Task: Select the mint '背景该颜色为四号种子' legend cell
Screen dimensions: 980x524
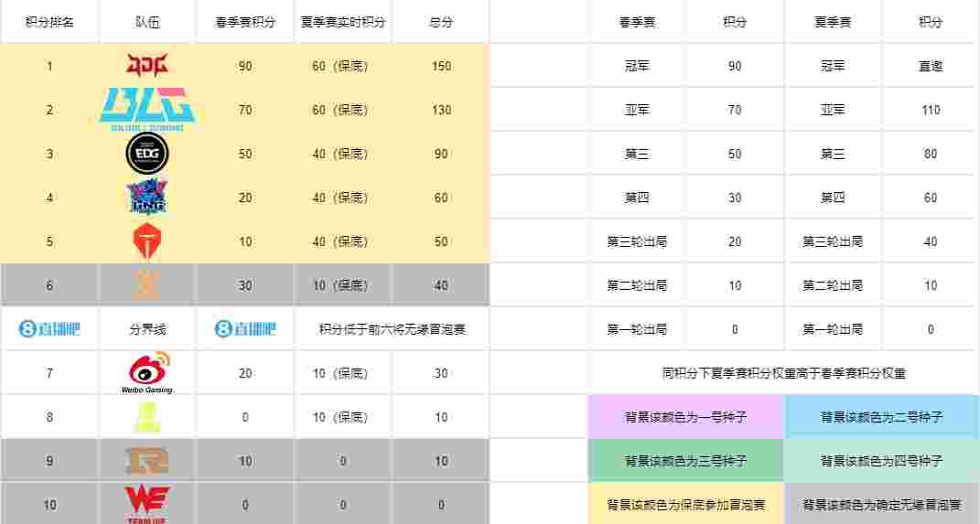Action: click(x=881, y=460)
